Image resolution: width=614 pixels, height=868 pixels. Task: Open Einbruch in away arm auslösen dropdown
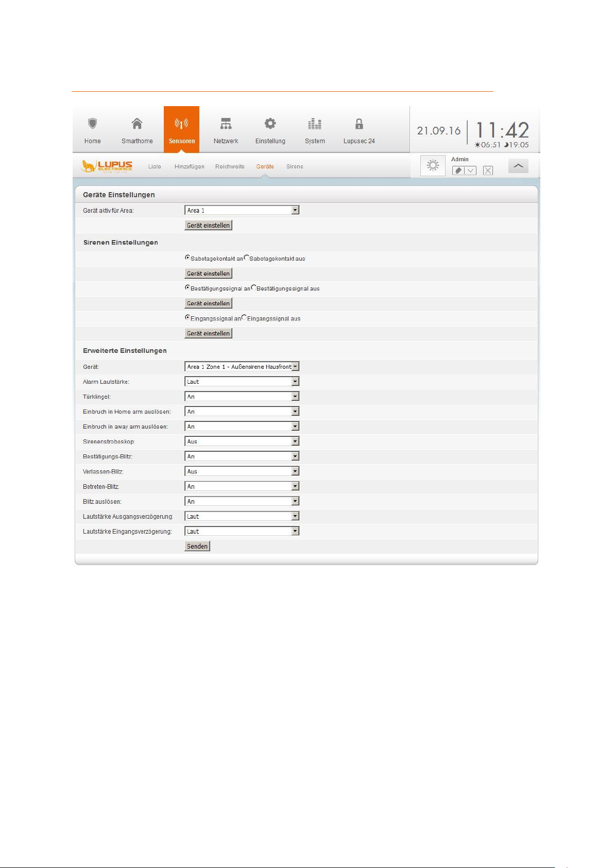click(242, 427)
